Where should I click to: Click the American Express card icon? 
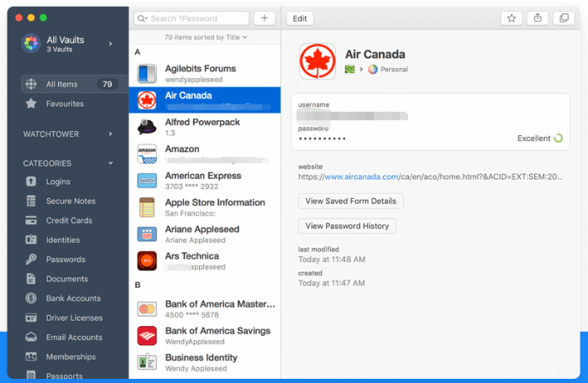click(147, 181)
